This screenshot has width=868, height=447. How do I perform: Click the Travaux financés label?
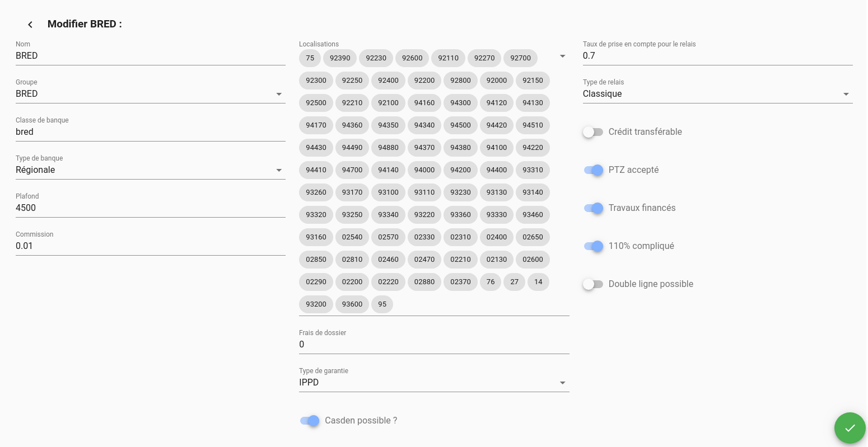(642, 208)
